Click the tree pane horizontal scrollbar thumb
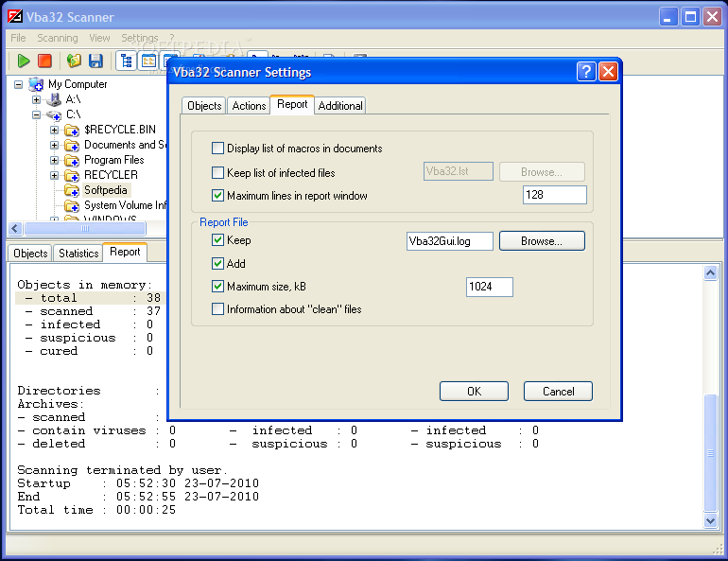 click(x=85, y=229)
